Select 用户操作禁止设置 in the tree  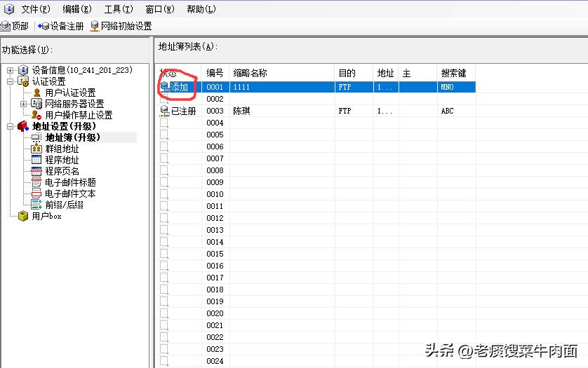[x=79, y=115]
